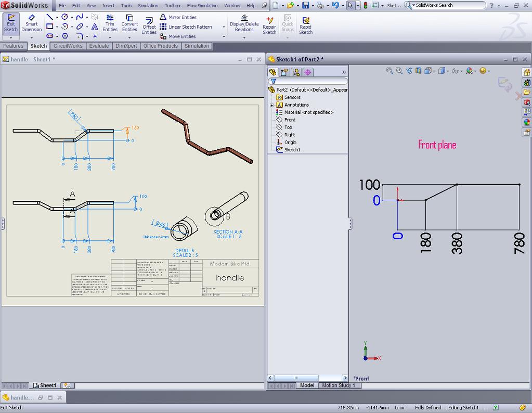Open the ConfigurationManager tab
Image resolution: width=532 pixels, height=413 pixels.
coord(296,72)
